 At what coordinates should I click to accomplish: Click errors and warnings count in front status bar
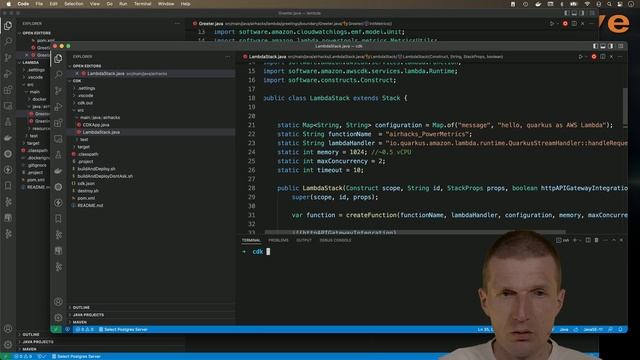click(85, 329)
